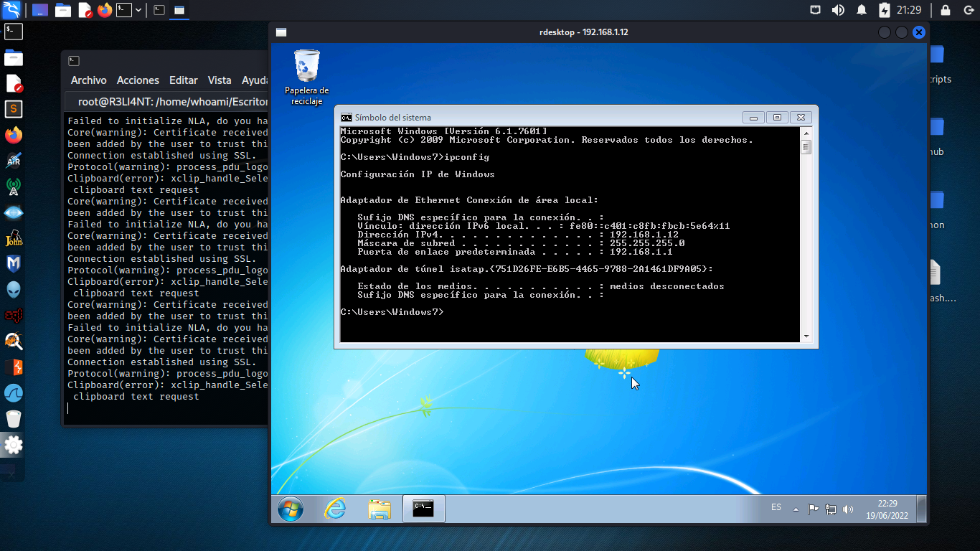Click the network icon in the Kali panel
The height and width of the screenshot is (551, 980).
click(x=816, y=10)
